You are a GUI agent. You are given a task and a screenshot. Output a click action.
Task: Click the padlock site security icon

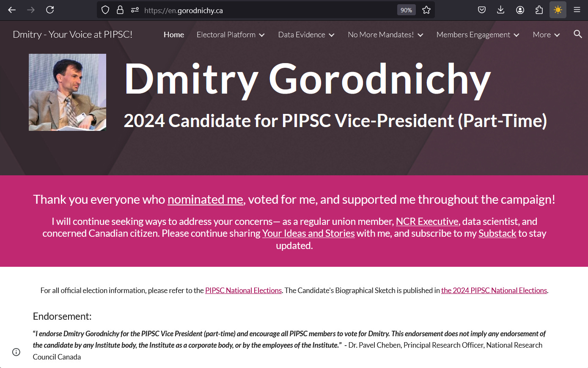(120, 10)
